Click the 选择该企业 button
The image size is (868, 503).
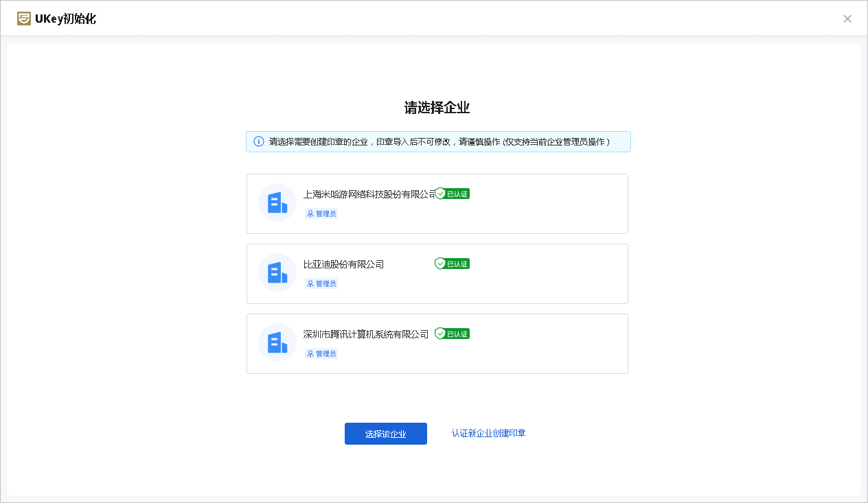click(x=385, y=434)
